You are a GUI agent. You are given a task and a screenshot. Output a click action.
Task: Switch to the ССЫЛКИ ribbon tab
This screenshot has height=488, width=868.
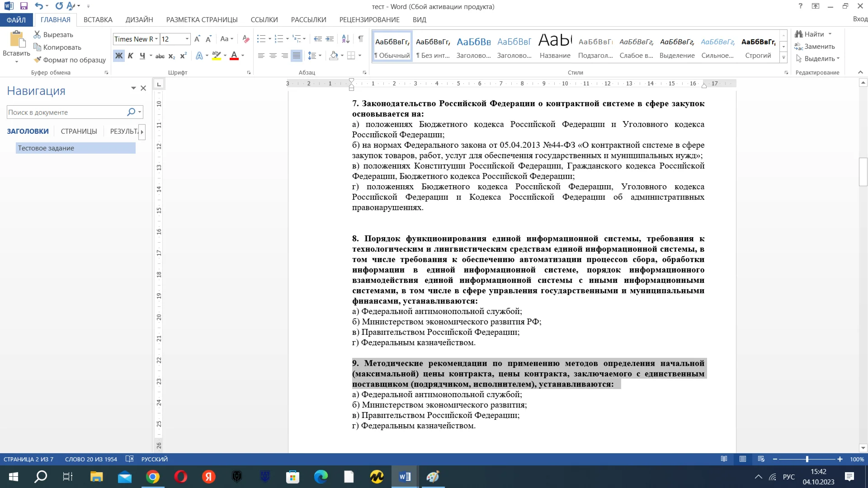tap(264, 20)
